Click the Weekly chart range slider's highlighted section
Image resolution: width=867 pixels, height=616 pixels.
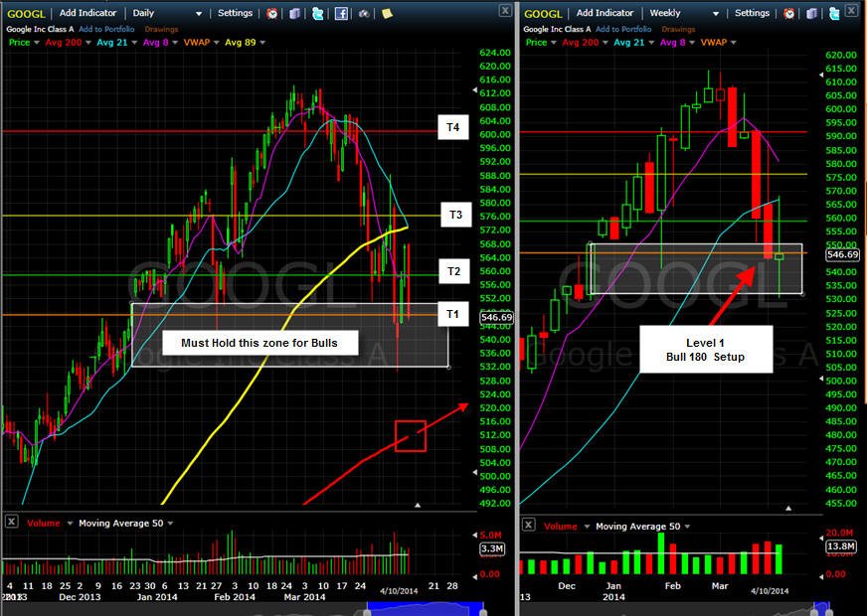coord(823,609)
